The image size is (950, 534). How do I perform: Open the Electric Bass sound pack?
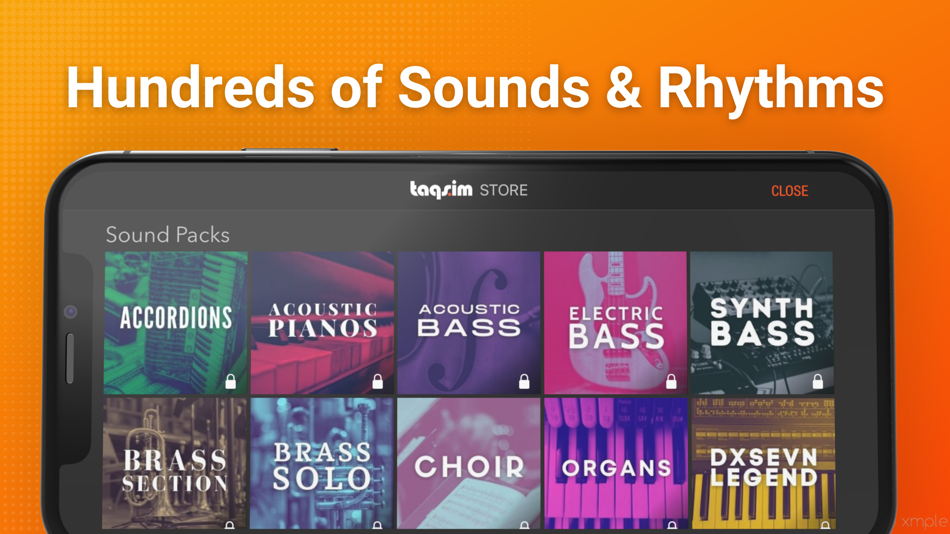[x=616, y=322]
